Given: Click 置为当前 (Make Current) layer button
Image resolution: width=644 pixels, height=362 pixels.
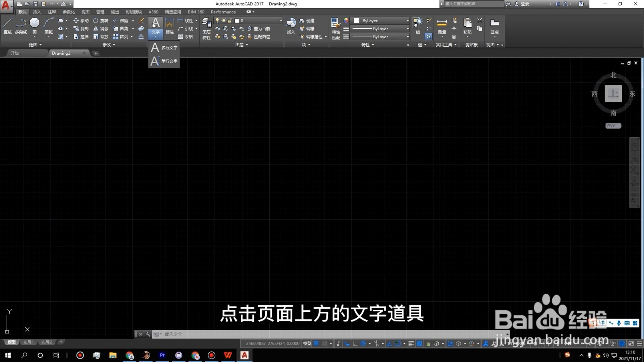Looking at the screenshot, I should coord(259,29).
